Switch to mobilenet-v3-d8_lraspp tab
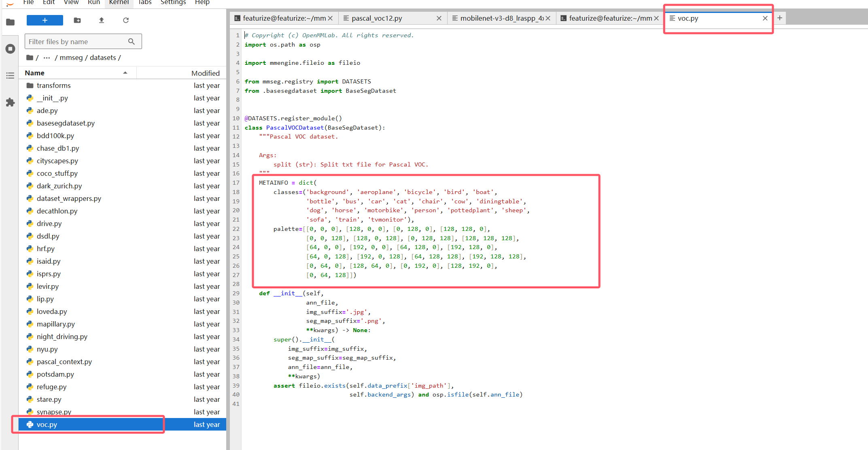The height and width of the screenshot is (450, 868). click(x=502, y=18)
